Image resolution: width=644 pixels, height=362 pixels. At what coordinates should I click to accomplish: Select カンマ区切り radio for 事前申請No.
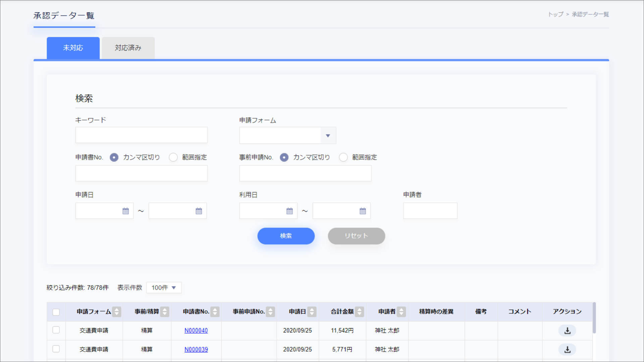[x=284, y=157]
